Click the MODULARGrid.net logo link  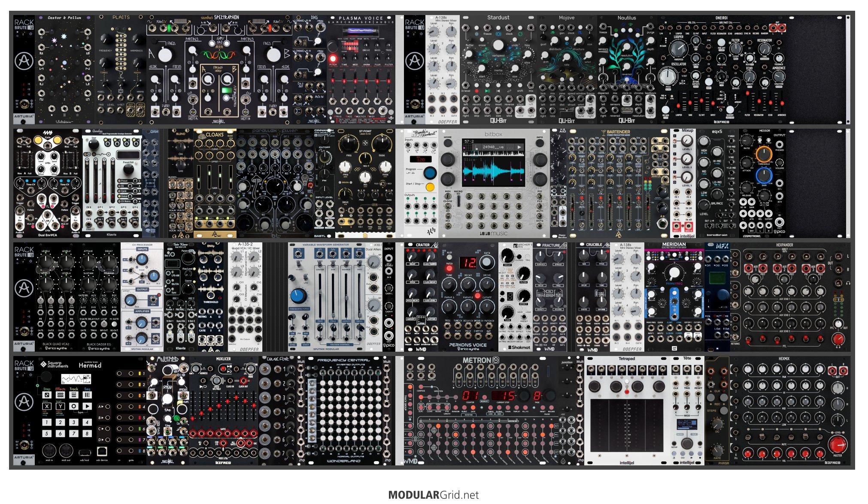(x=434, y=495)
